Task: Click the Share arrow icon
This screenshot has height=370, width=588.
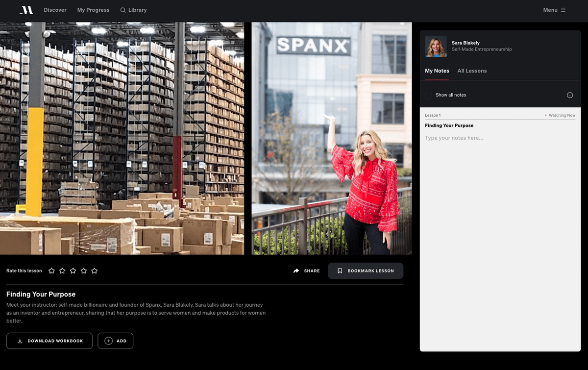Action: pyautogui.click(x=296, y=271)
